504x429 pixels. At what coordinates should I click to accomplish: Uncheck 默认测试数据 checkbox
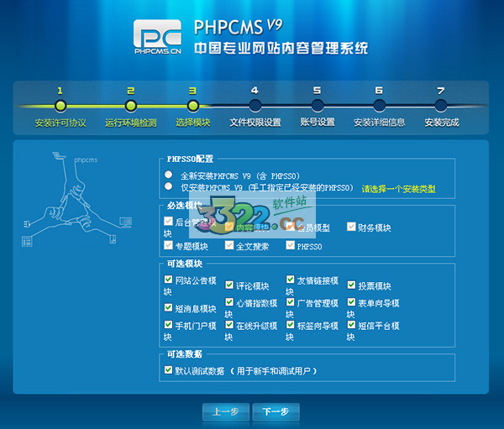(x=168, y=370)
